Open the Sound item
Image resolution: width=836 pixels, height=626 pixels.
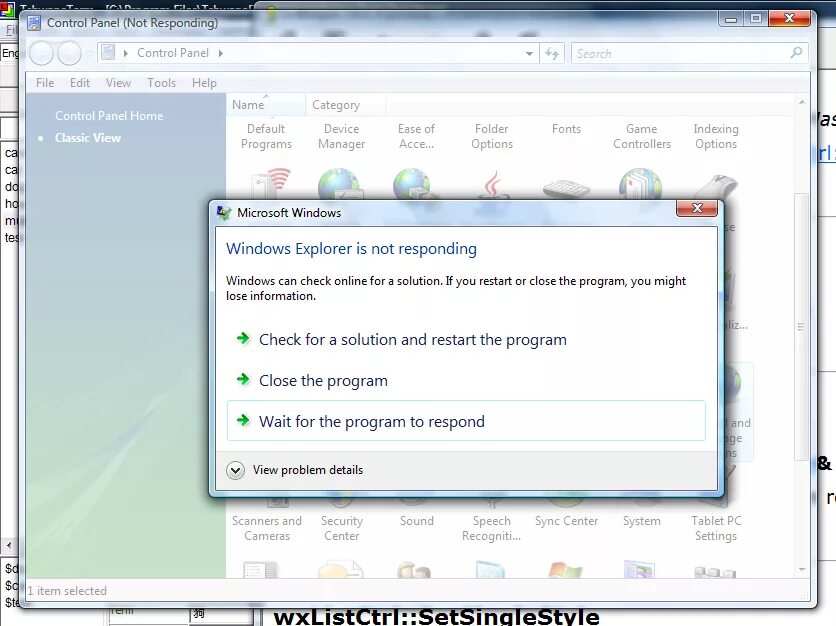(417, 520)
